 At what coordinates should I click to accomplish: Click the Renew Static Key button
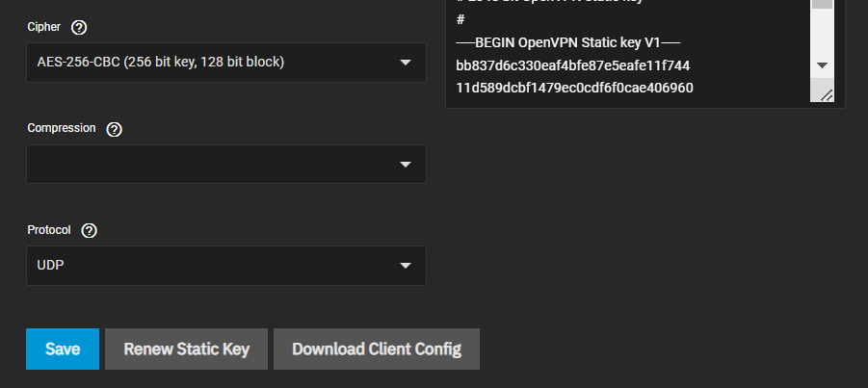tap(187, 349)
